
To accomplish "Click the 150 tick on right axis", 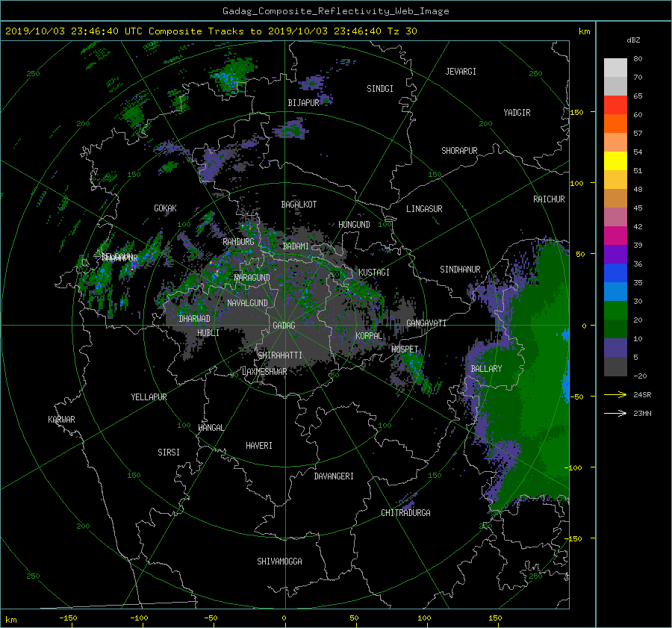I will 577,112.
